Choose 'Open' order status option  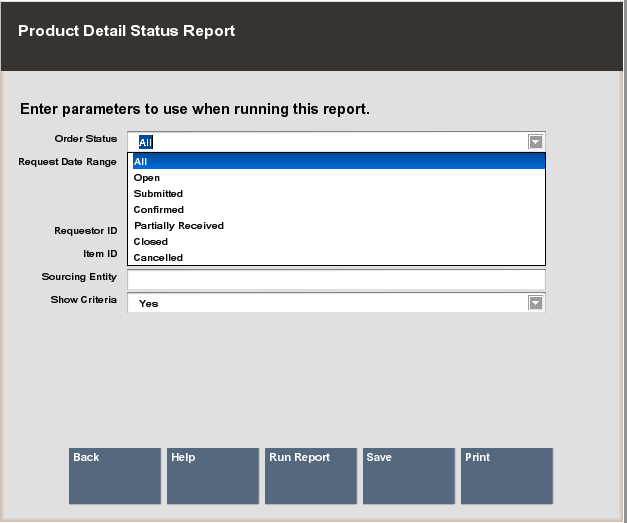pos(339,178)
